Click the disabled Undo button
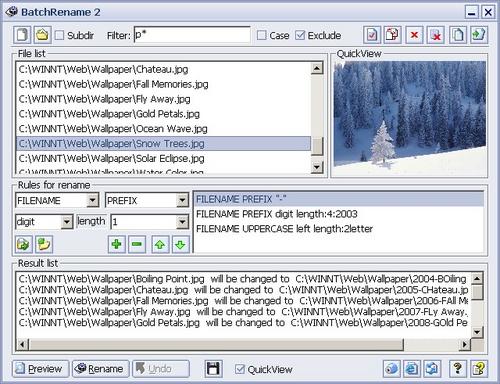 pos(161,369)
